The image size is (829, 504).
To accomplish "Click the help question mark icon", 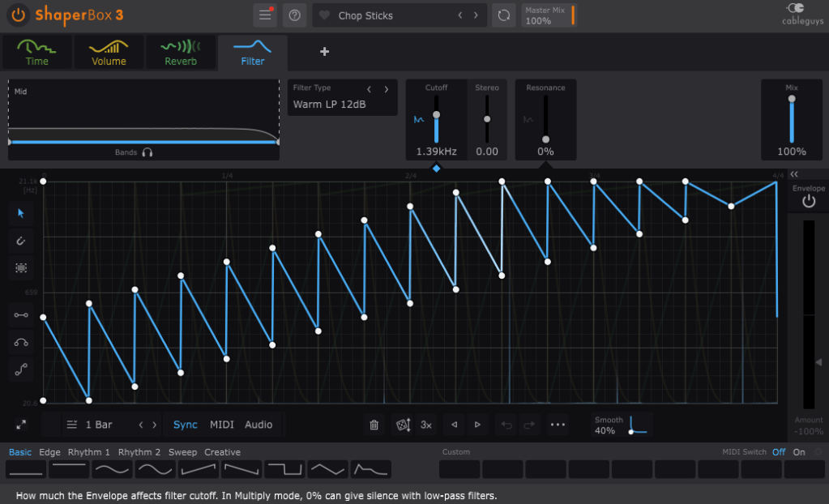I will (x=295, y=15).
